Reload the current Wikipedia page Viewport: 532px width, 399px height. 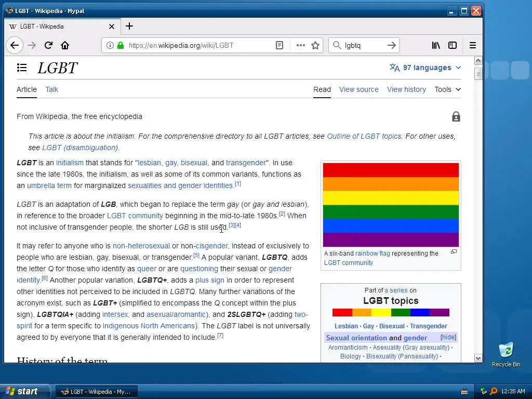point(48,45)
